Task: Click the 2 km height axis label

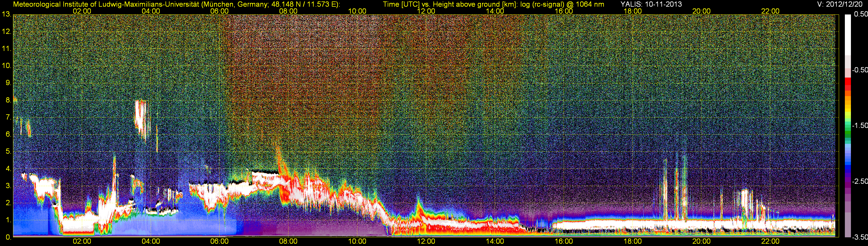Action: pos(8,203)
